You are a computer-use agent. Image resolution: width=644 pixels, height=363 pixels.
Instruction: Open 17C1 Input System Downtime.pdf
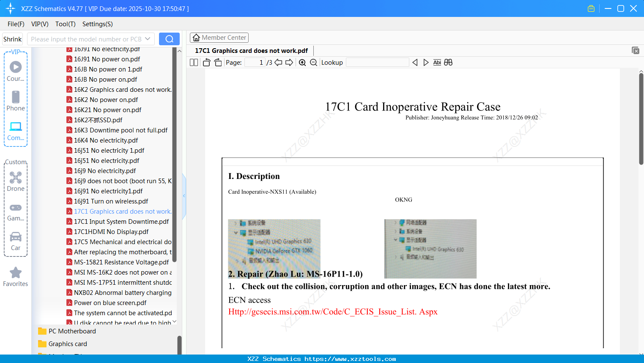point(121,222)
